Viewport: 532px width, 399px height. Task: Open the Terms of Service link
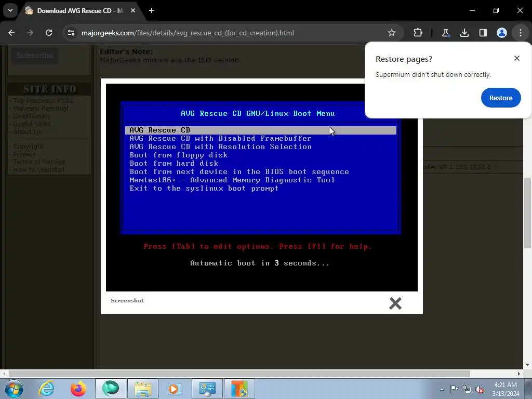coord(39,162)
